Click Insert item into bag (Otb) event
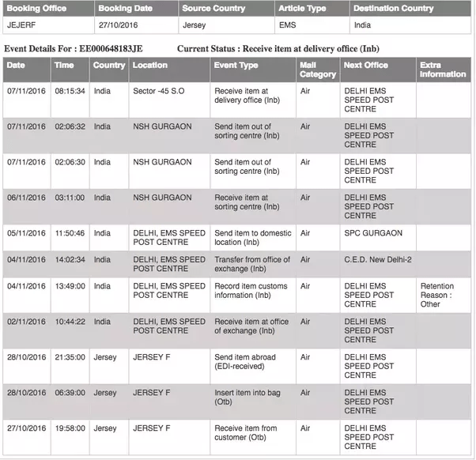The height and width of the screenshot is (460, 476). [x=253, y=402]
